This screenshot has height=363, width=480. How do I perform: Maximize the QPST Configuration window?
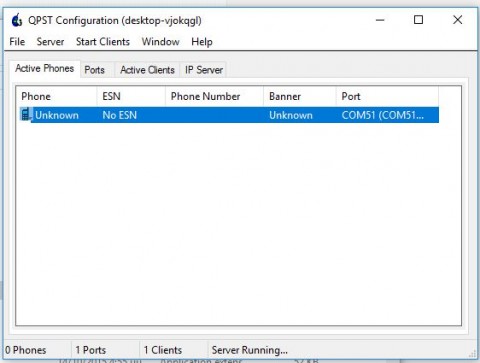418,20
